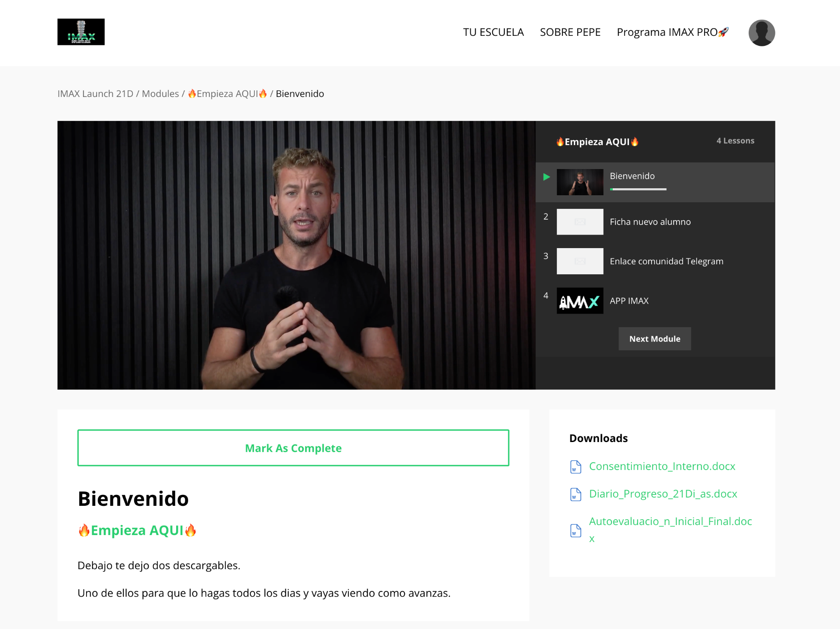Go to TU ESCUELA menu
This screenshot has height=629, width=840.
coord(493,32)
